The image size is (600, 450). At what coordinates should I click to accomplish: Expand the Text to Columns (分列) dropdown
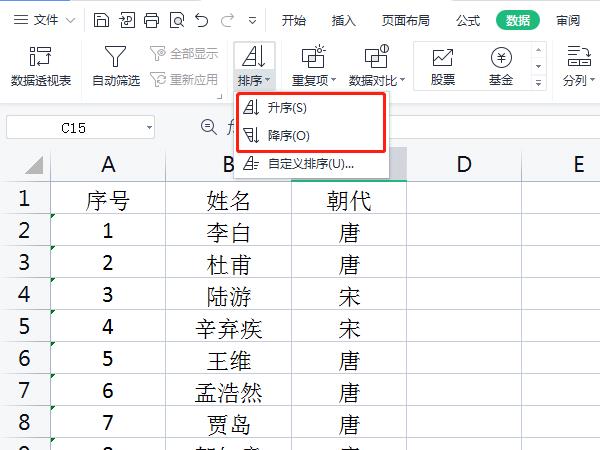pyautogui.click(x=579, y=80)
